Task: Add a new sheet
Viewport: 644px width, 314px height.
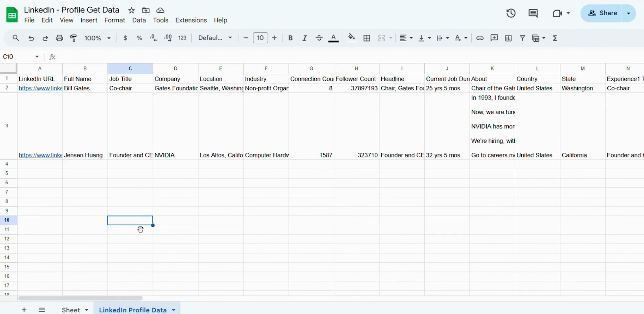Action: (24, 310)
